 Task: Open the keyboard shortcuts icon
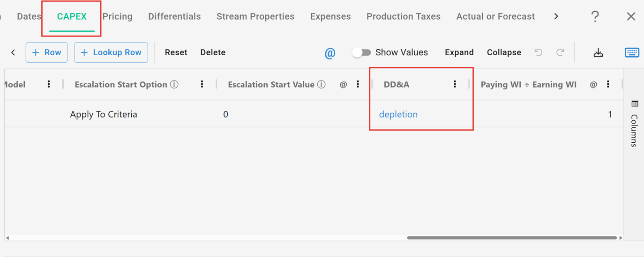pyautogui.click(x=632, y=52)
